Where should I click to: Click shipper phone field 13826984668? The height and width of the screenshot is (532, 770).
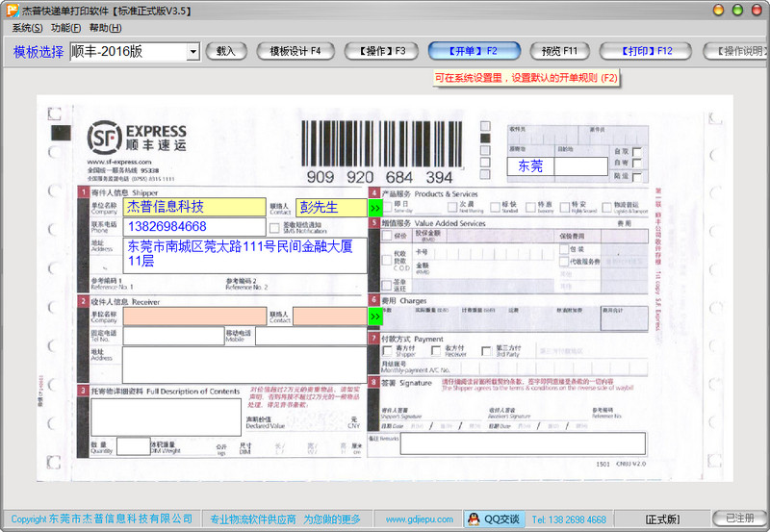pyautogui.click(x=195, y=227)
